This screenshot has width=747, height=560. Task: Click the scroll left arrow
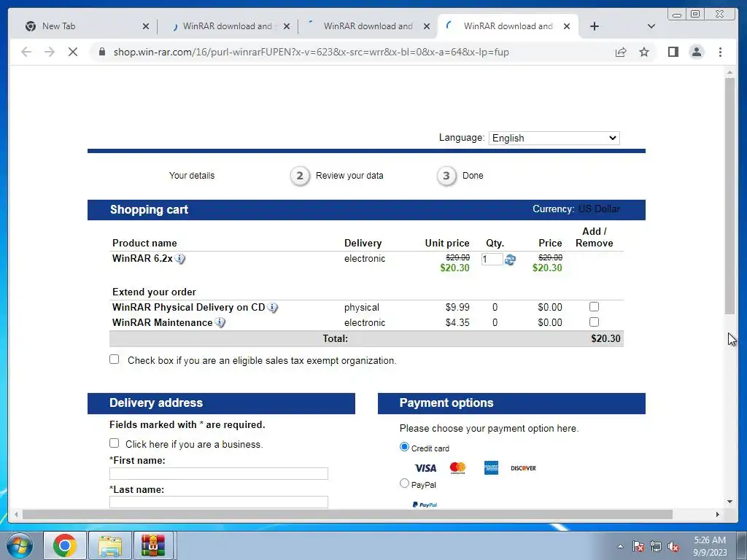[16, 514]
